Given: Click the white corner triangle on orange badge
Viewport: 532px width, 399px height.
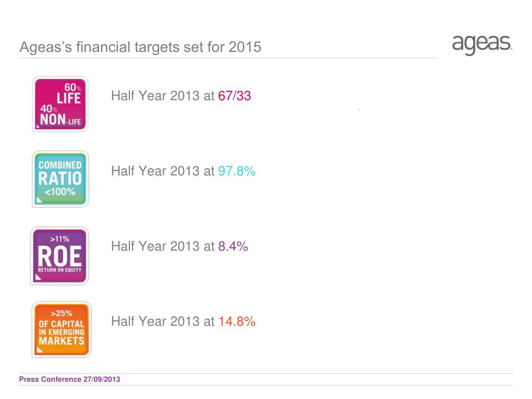Looking at the screenshot, I should [x=39, y=350].
